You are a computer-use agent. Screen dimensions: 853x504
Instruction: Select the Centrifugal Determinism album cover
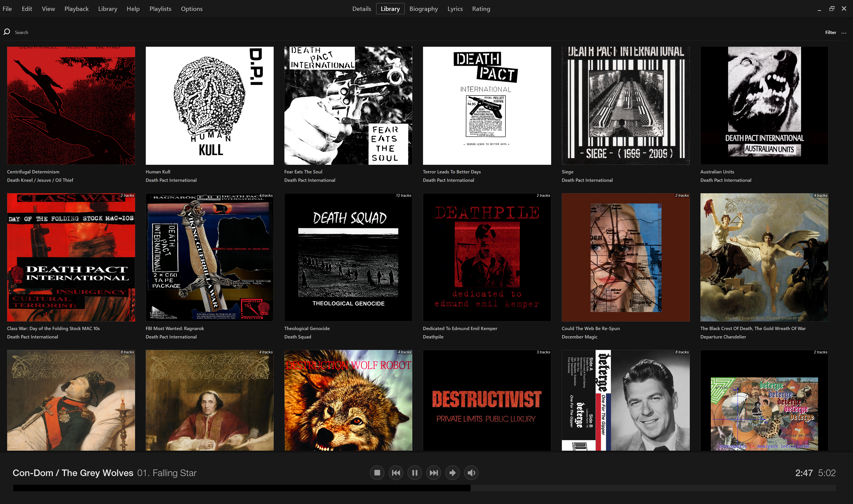pos(71,106)
